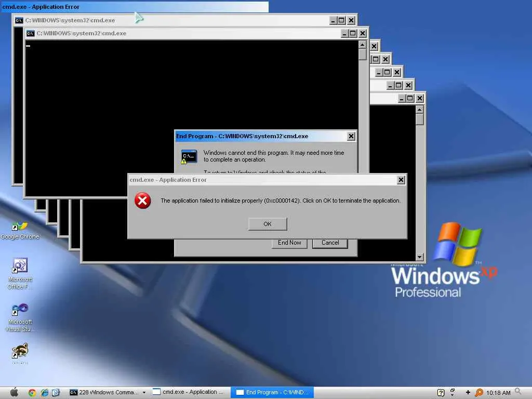This screenshot has height=399, width=532.
Task: Open the Microsoft Visual Stu... desktop shortcut
Action: 20,317
